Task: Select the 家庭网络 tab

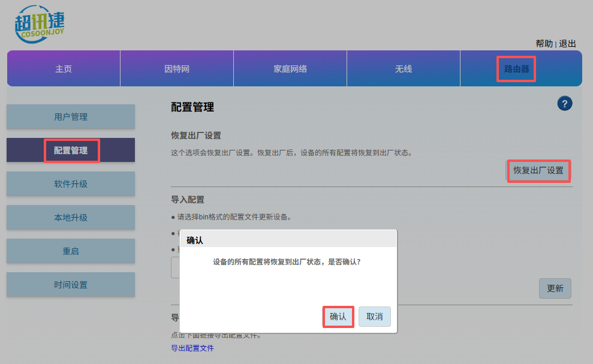Action: click(290, 68)
